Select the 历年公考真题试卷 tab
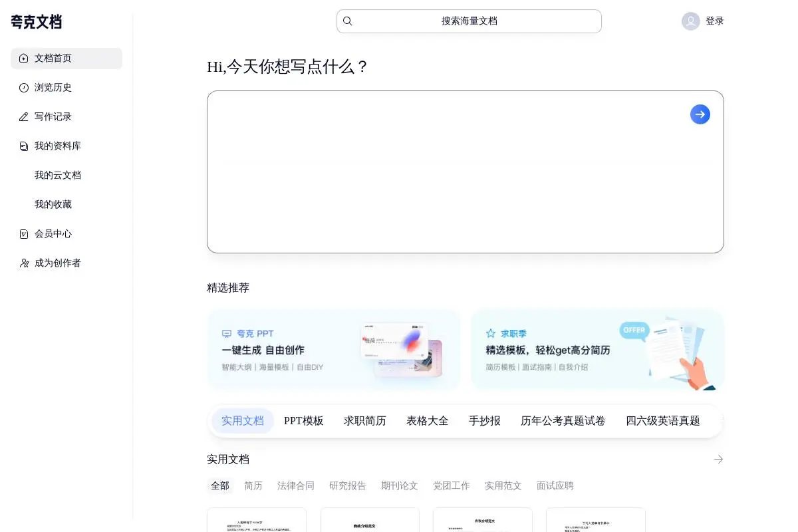Screen dimensions: 798x532 pyautogui.click(x=563, y=421)
